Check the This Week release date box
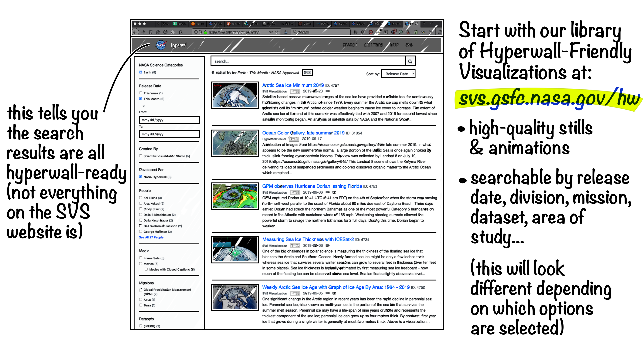Image resolution: width=644 pixels, height=362 pixels. point(141,93)
